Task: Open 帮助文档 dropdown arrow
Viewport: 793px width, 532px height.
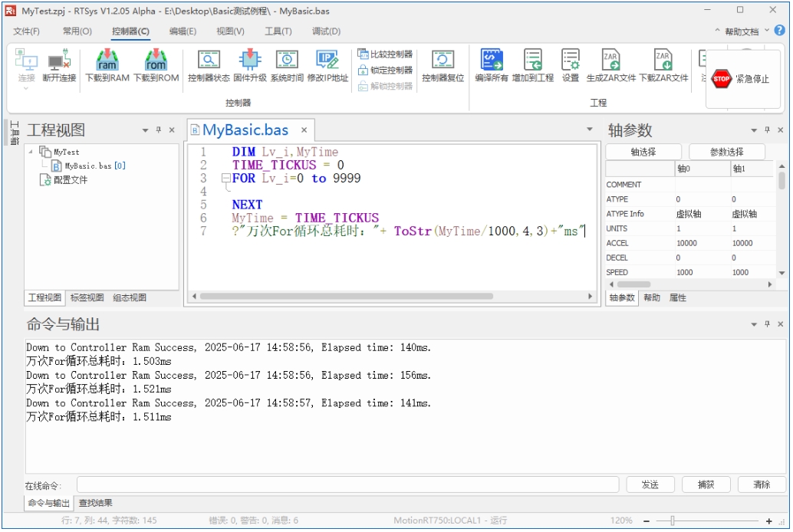Action: tap(767, 31)
